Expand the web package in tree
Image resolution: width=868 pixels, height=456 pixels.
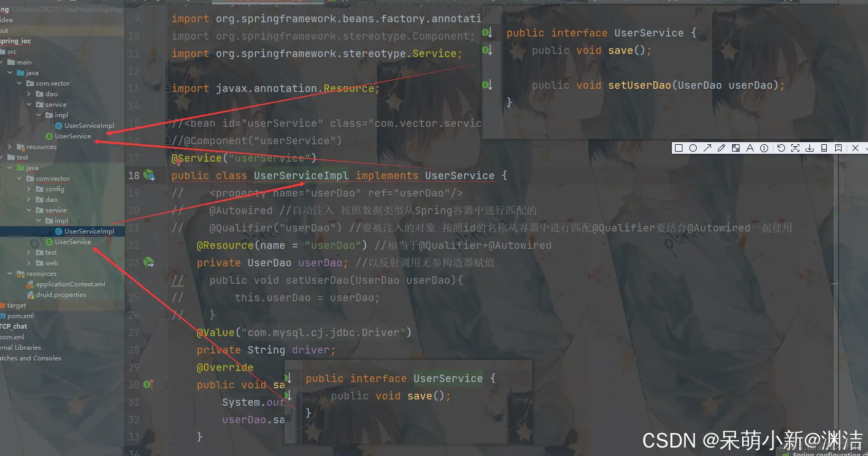29,263
